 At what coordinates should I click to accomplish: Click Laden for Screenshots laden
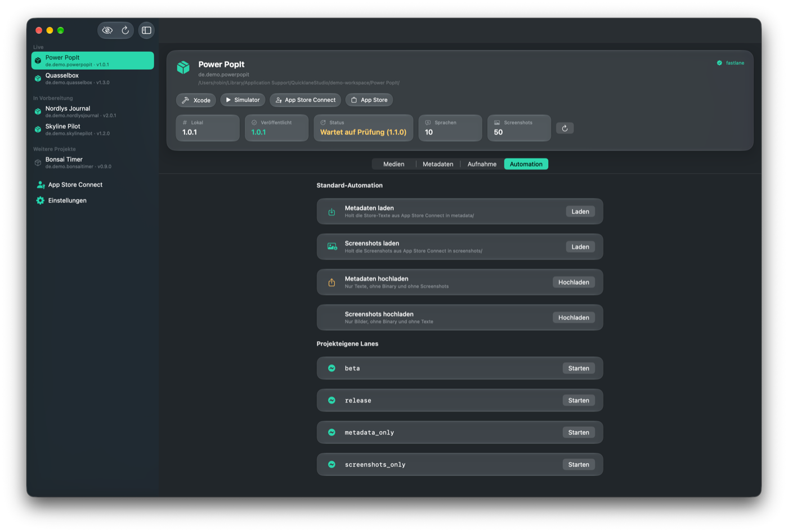pyautogui.click(x=580, y=247)
